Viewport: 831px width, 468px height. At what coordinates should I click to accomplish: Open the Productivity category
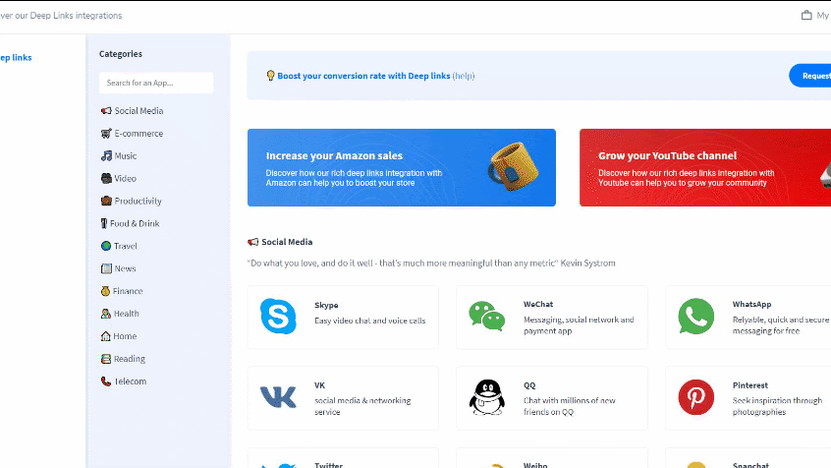click(x=137, y=201)
